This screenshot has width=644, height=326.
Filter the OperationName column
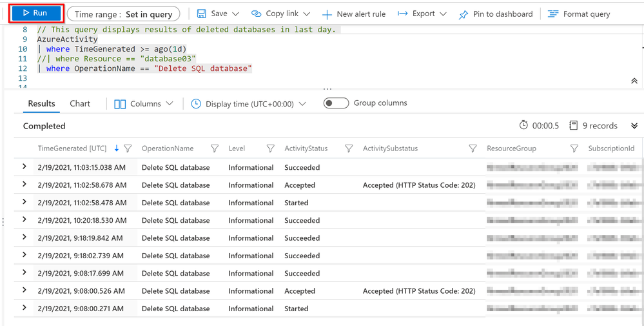click(x=215, y=148)
